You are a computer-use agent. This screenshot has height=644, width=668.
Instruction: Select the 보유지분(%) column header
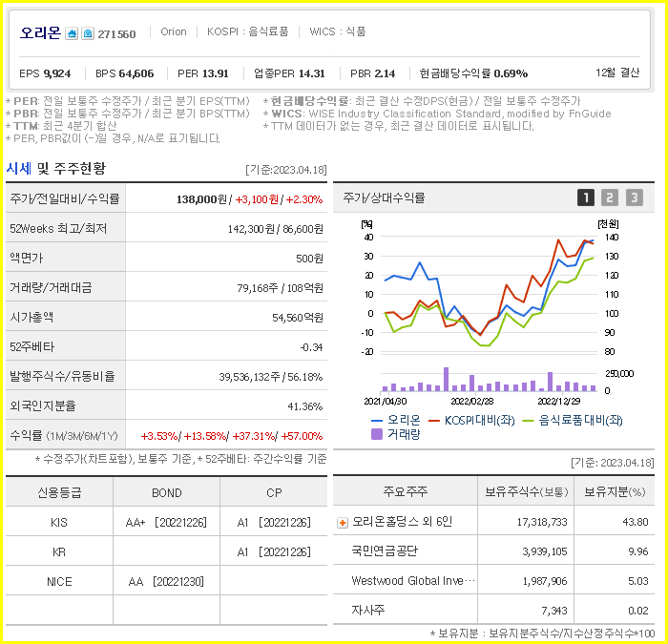pyautogui.click(x=615, y=492)
